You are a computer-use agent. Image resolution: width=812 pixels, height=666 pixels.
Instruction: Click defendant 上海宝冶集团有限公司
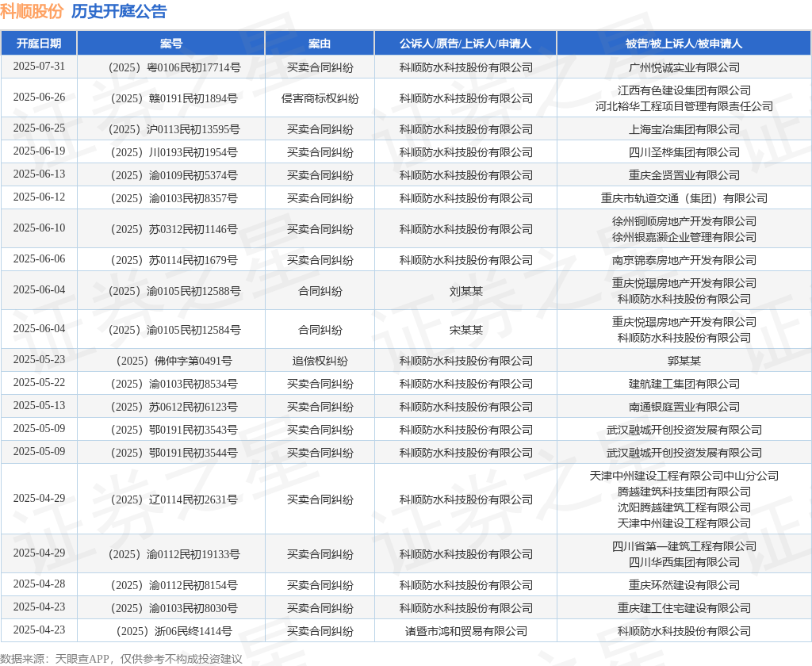point(684,129)
